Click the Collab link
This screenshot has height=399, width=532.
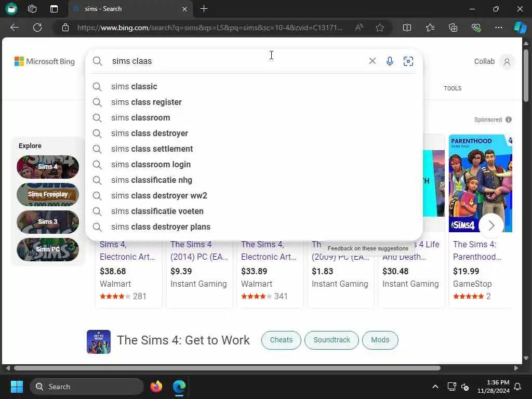(484, 61)
